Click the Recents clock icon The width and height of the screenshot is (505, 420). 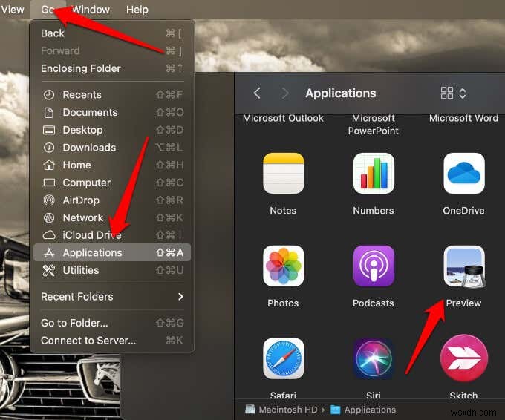pyautogui.click(x=49, y=95)
